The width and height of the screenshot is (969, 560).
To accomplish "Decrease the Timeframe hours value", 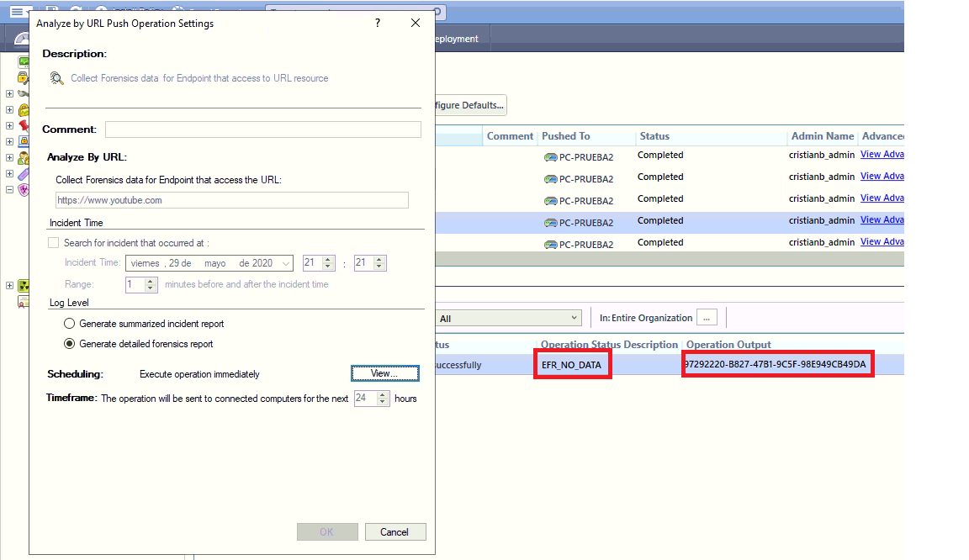I will 383,403.
